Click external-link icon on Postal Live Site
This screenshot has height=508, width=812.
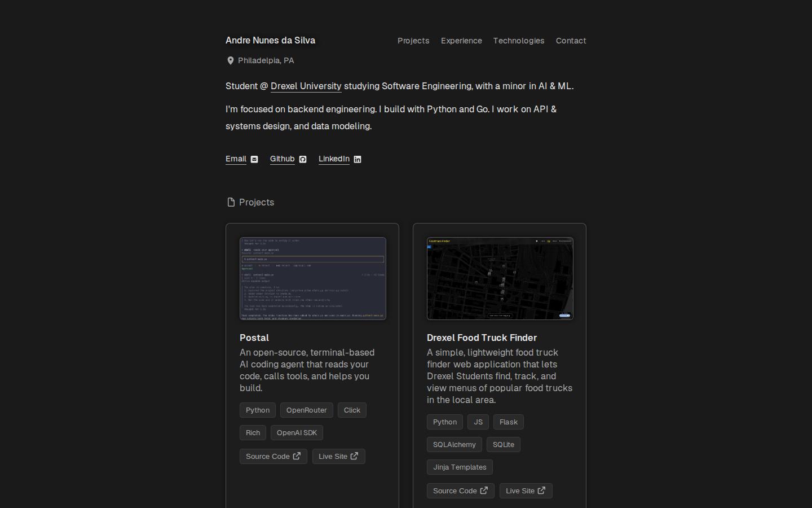[354, 456]
